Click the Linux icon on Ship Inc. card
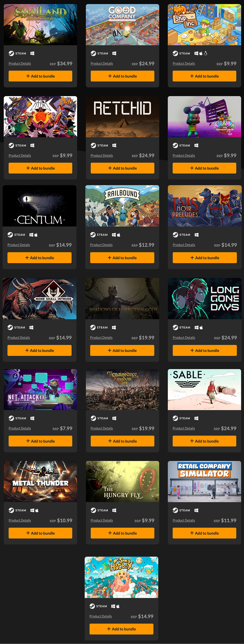This screenshot has width=244, height=644. tap(206, 53)
